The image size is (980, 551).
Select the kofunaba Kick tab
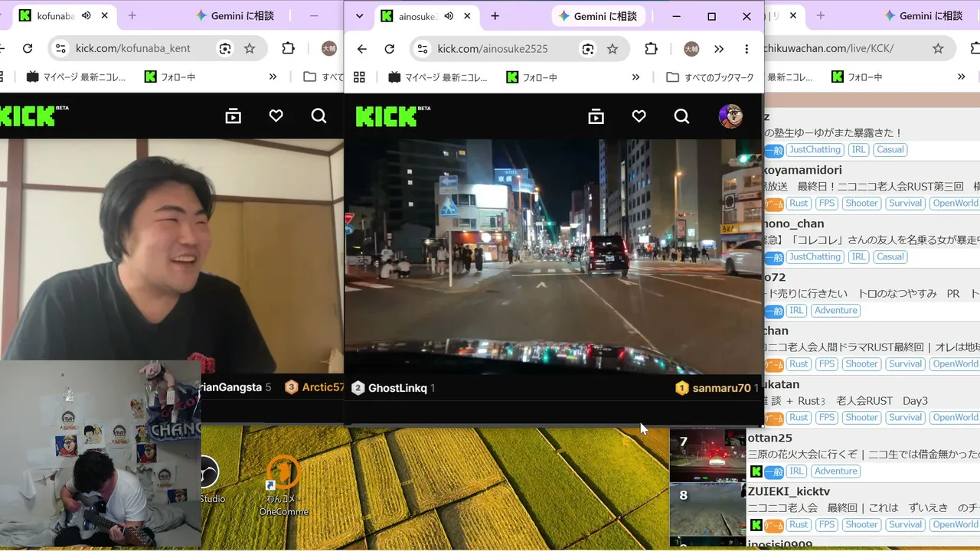pyautogui.click(x=64, y=16)
